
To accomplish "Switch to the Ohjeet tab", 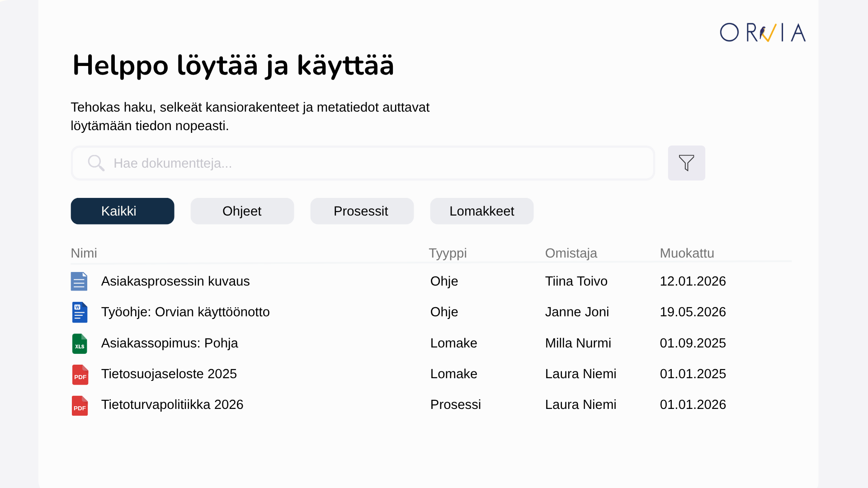I will [x=242, y=211].
